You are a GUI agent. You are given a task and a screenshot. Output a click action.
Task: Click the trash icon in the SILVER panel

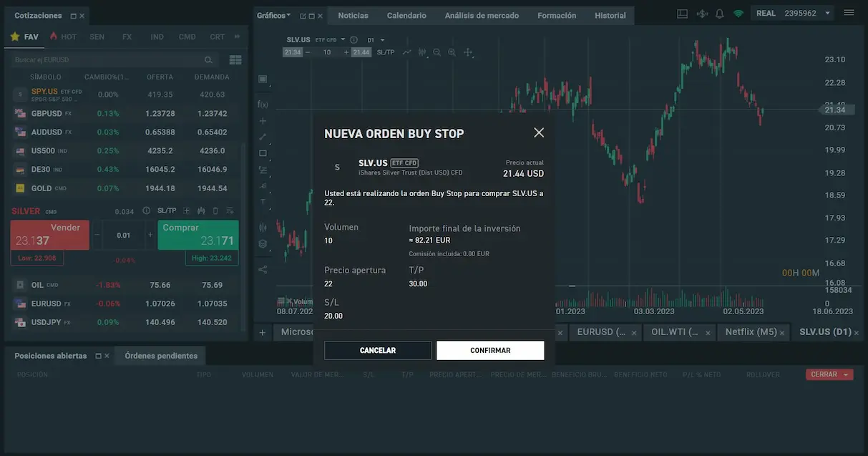point(215,210)
